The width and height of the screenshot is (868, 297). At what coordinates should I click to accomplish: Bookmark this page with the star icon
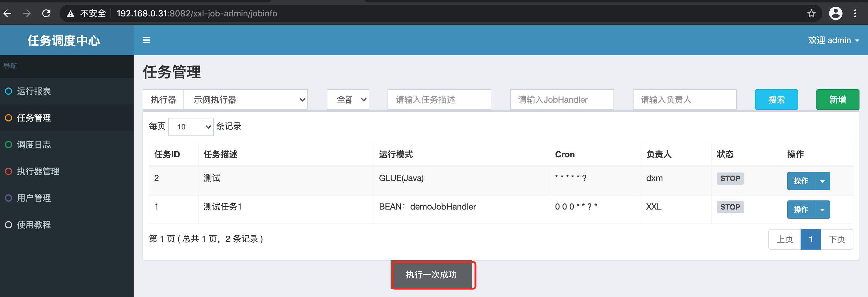point(812,13)
